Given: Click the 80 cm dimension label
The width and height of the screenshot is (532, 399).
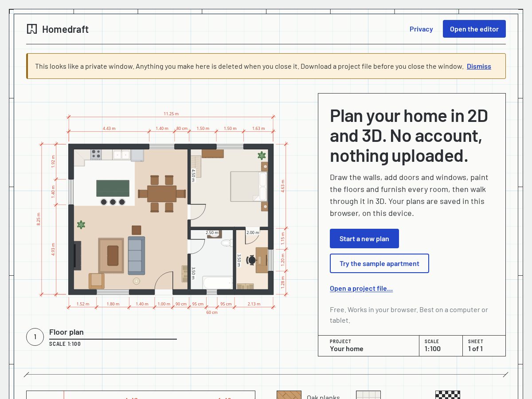Looking at the screenshot, I should [x=182, y=129].
